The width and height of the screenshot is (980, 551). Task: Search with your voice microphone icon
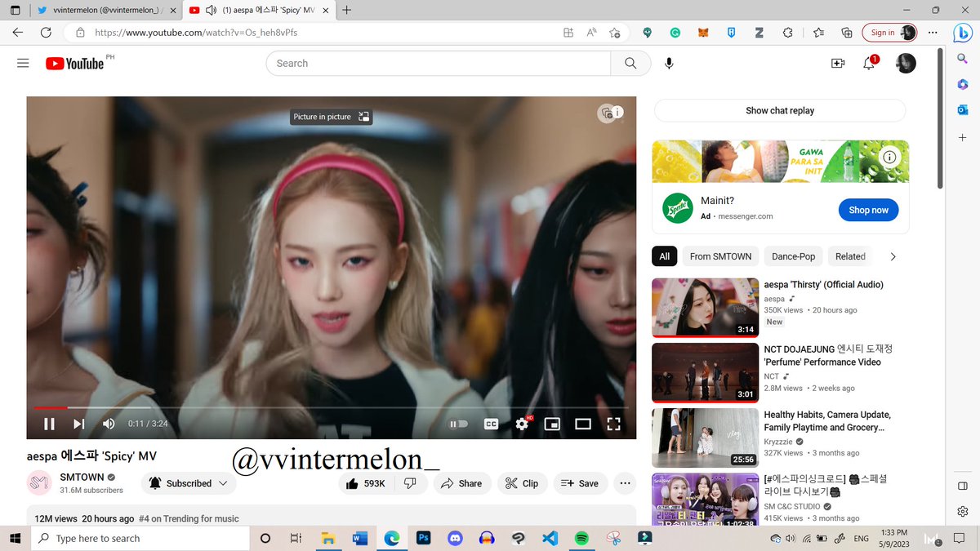[x=670, y=63]
